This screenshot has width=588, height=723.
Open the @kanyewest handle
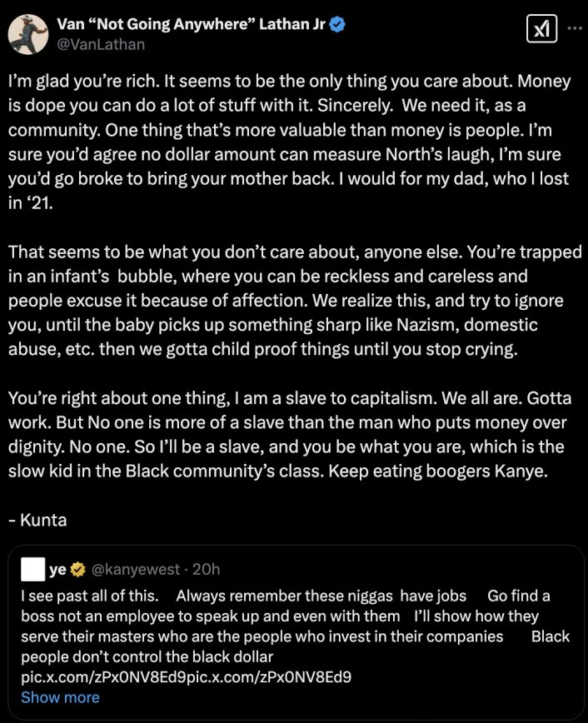pyautogui.click(x=134, y=570)
